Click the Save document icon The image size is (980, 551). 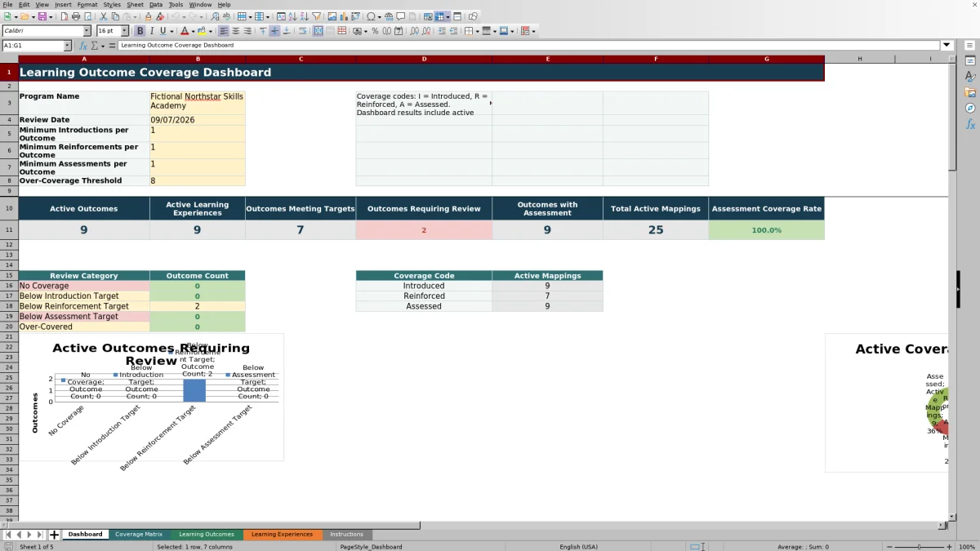[42, 16]
